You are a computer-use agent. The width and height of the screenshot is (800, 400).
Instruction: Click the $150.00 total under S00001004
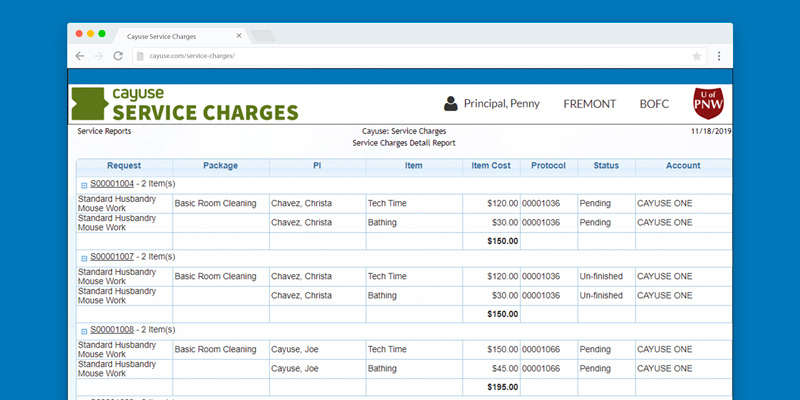click(x=503, y=241)
